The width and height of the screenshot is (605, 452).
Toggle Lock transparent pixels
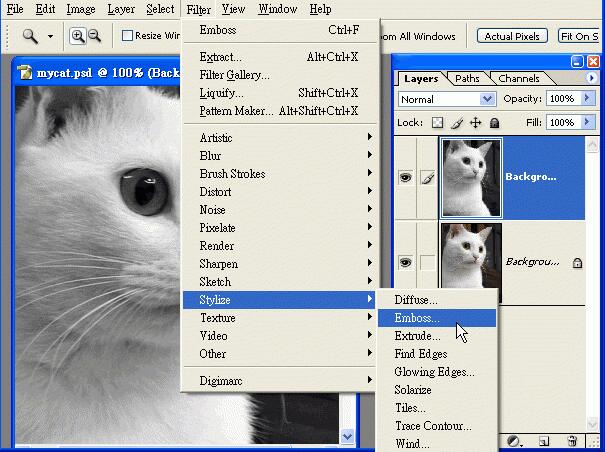(x=437, y=123)
